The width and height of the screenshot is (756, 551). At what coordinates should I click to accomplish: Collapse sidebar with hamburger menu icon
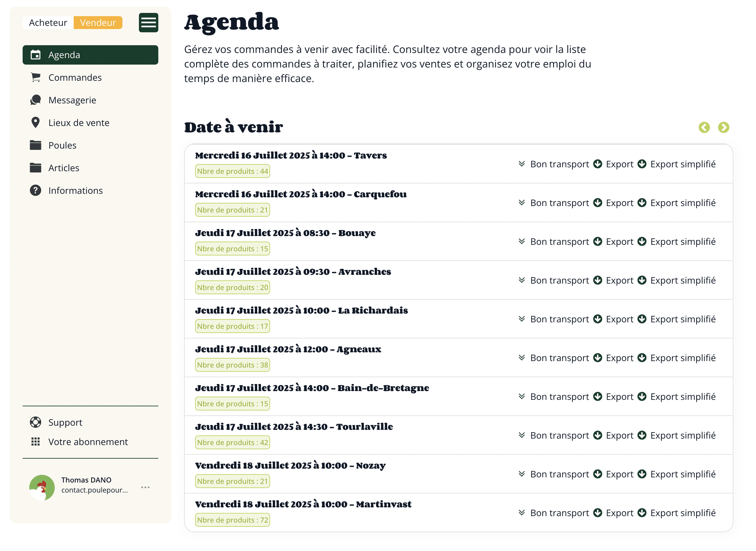tap(149, 23)
